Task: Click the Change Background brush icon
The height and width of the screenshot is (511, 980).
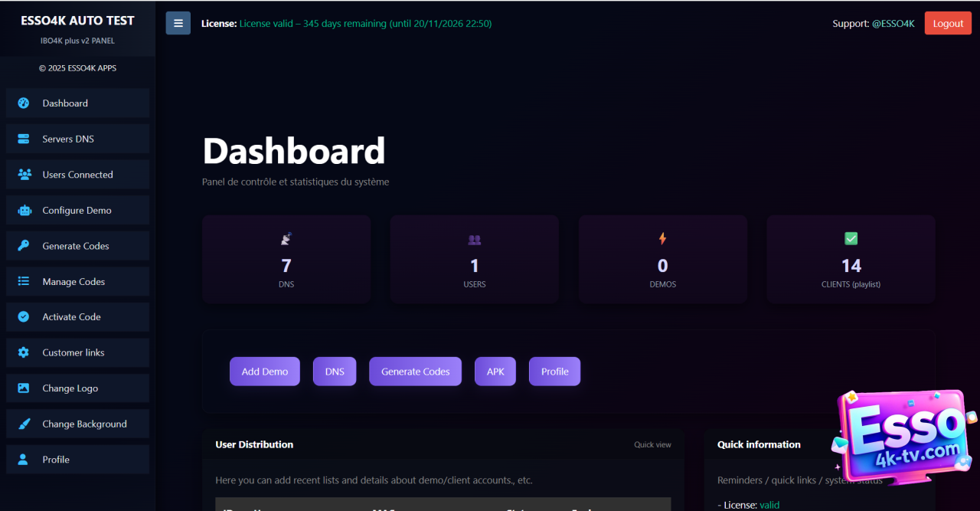Action: [24, 424]
